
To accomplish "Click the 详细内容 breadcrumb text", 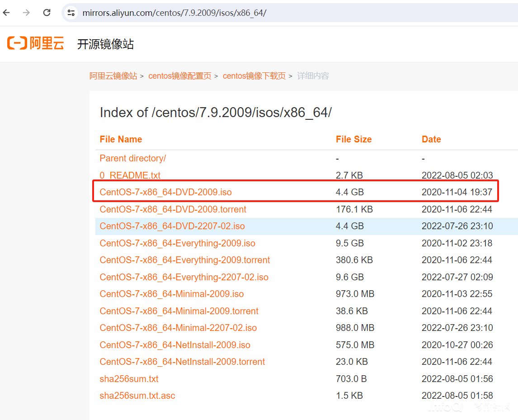I will coord(313,76).
